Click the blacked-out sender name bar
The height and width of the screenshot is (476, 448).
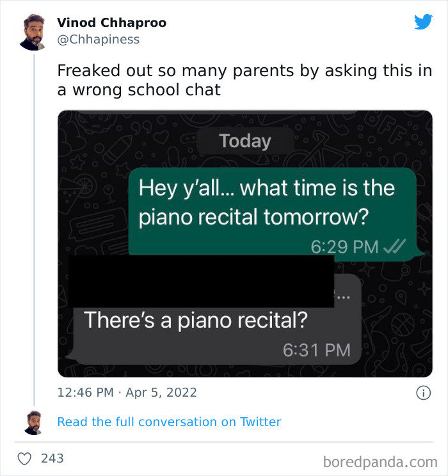click(200, 280)
